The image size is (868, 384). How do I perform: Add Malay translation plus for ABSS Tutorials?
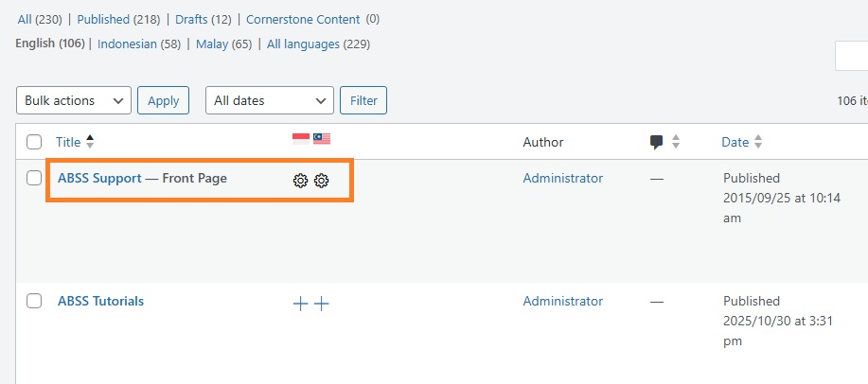322,304
